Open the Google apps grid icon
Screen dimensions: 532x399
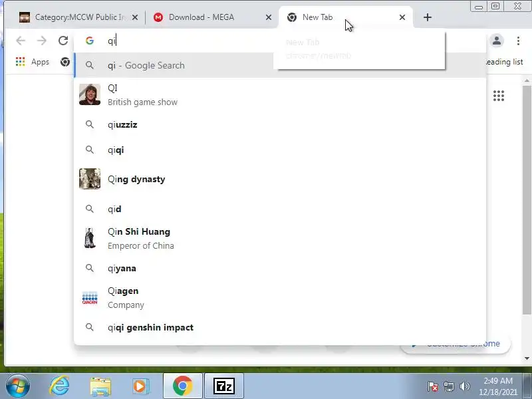(x=498, y=96)
